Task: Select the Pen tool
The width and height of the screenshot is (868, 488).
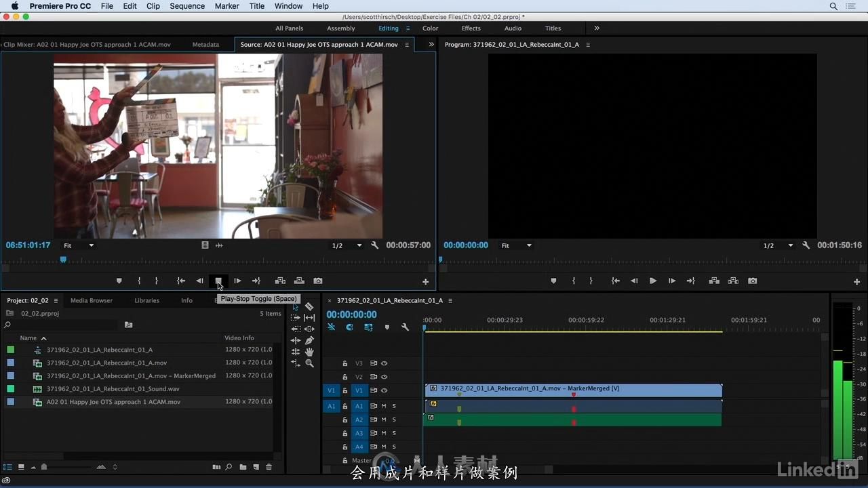Action: 309,340
